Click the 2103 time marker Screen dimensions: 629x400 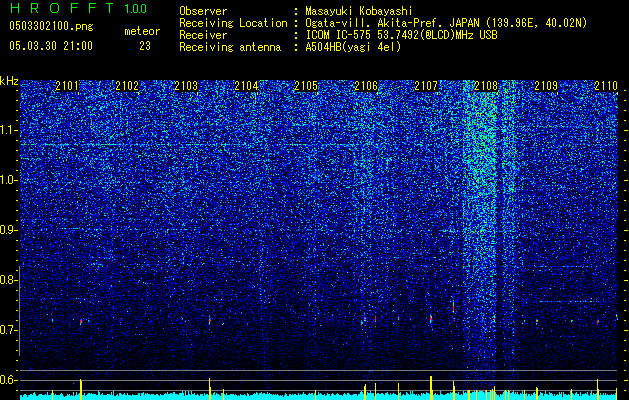(186, 86)
